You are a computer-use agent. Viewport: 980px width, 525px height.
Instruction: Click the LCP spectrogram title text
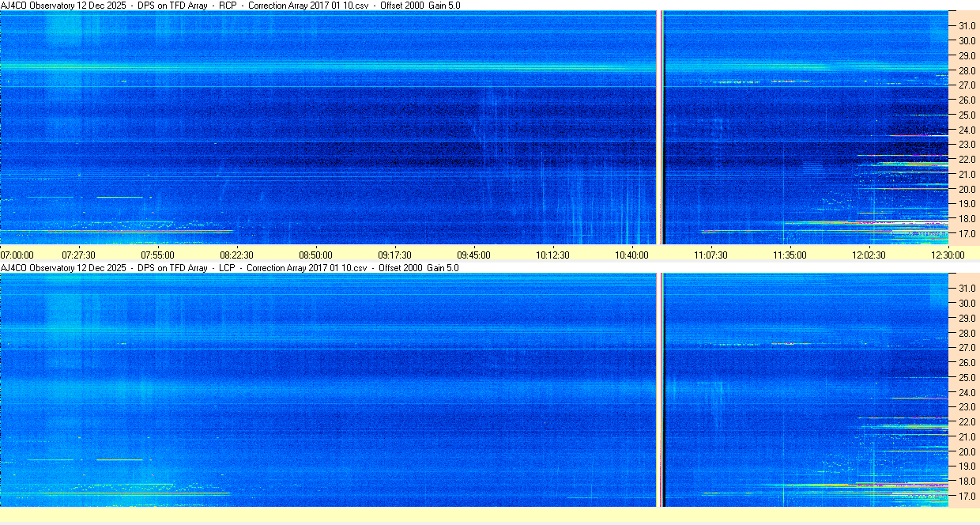[230, 268]
